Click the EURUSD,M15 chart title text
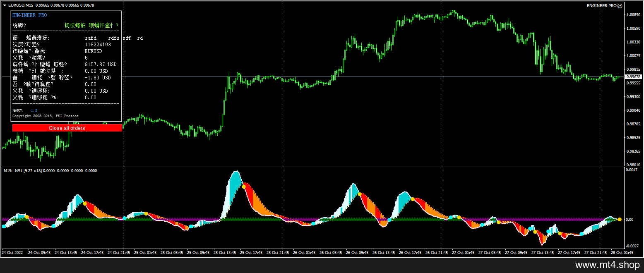The width and height of the screenshot is (644, 273). tap(21, 5)
